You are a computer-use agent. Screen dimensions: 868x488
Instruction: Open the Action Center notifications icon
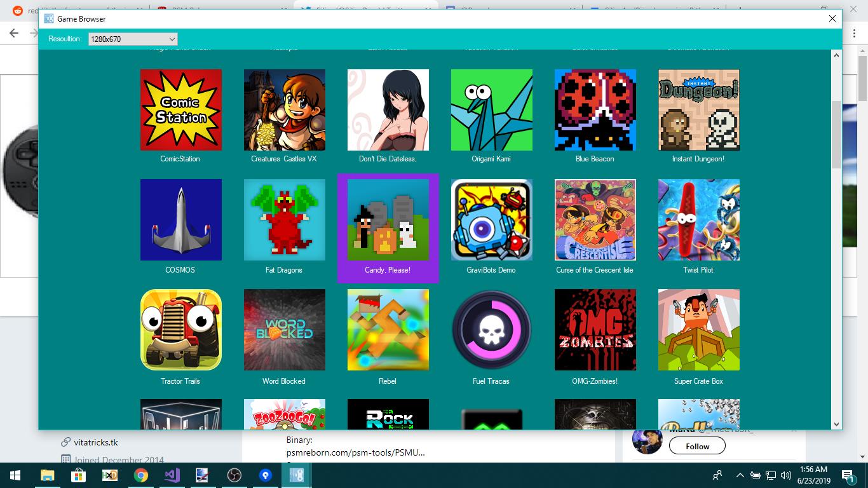click(x=848, y=475)
